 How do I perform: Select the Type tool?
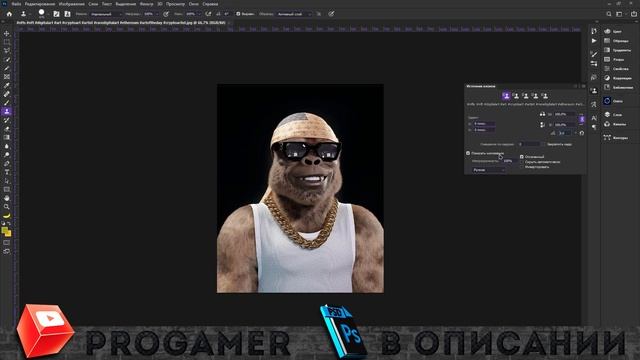click(7, 172)
